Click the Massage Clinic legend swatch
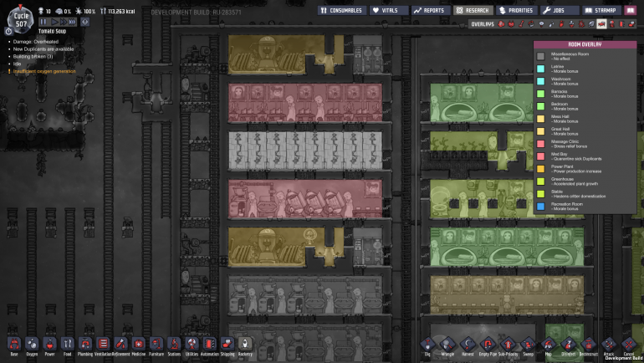Viewport: 644px width, 363px height. click(541, 144)
